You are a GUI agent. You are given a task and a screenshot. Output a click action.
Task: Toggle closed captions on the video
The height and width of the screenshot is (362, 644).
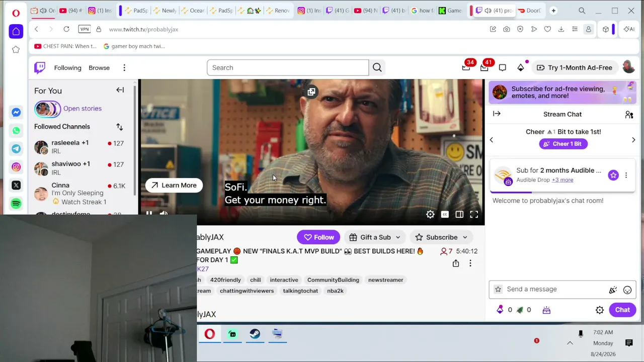click(x=445, y=215)
